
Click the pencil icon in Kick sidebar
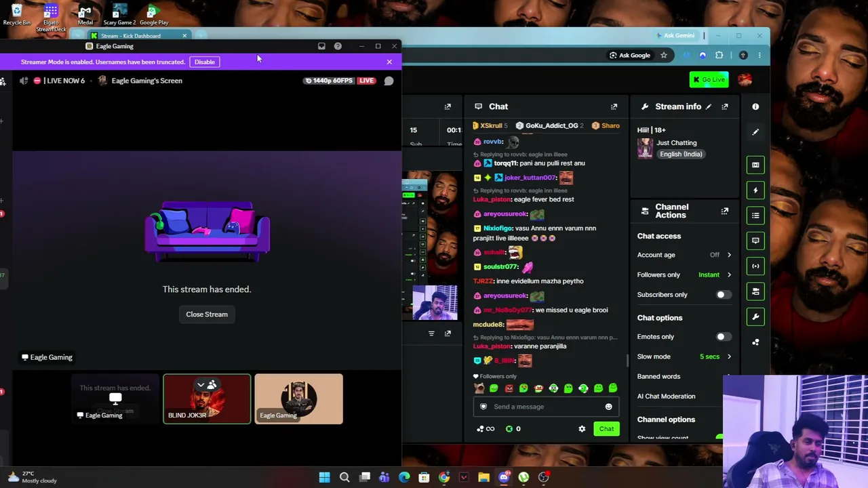click(x=755, y=132)
